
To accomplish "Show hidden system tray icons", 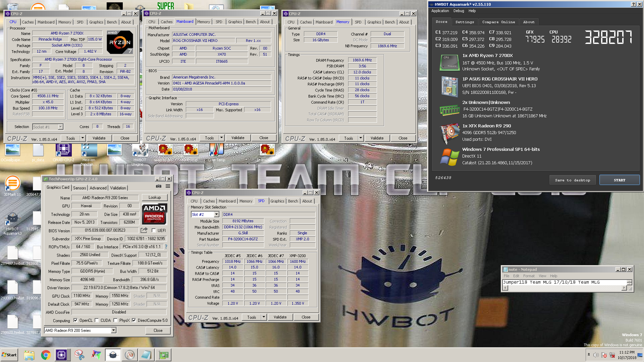I will 589,355.
